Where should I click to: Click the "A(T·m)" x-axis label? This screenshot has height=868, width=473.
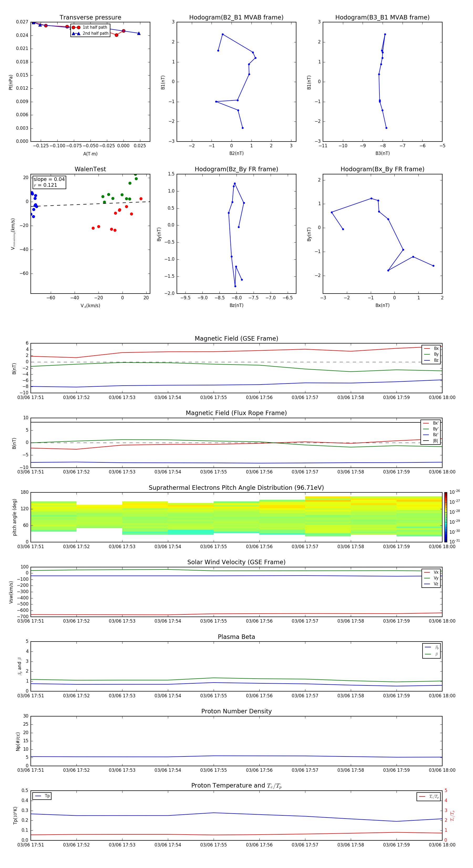[x=90, y=154]
